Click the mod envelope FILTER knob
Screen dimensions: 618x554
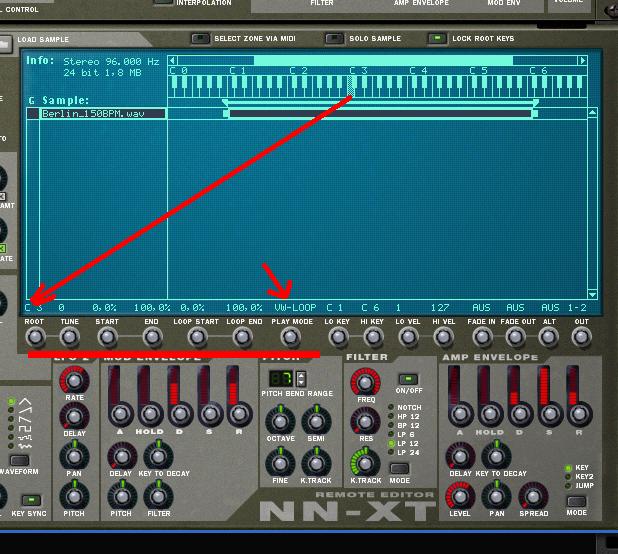tap(158, 496)
